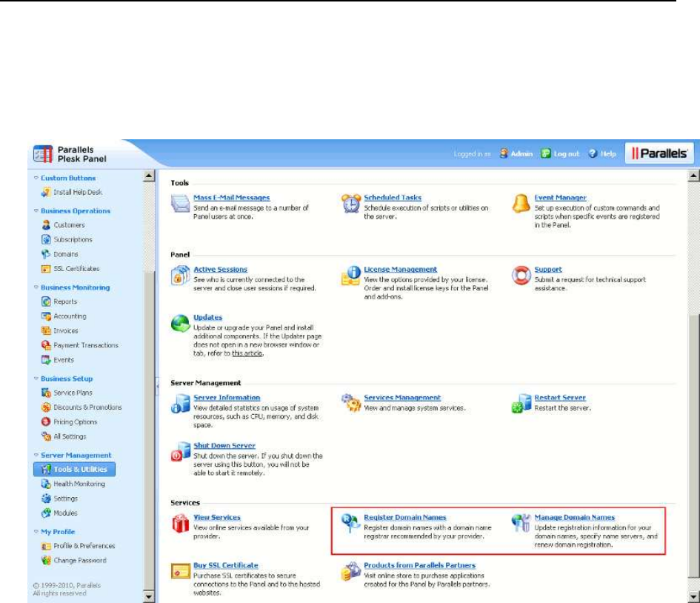
Task: Click the Help question mark icon
Action: click(x=593, y=153)
